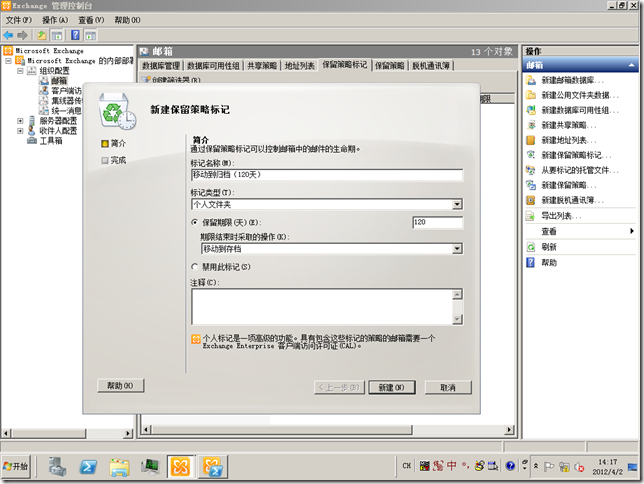Image resolution: width=644 pixels, height=484 pixels.
Task: Click the 刷新 refresh icon in actions pane
Action: [x=530, y=247]
